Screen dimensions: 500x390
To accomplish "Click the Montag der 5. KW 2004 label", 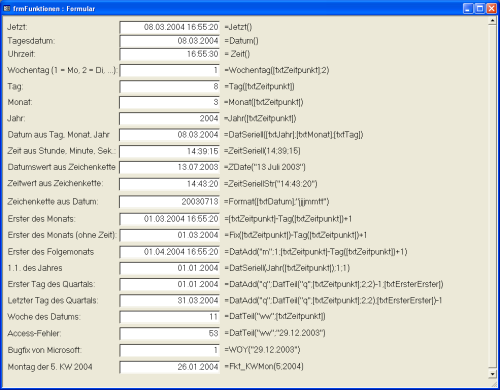I will (x=50, y=367).
